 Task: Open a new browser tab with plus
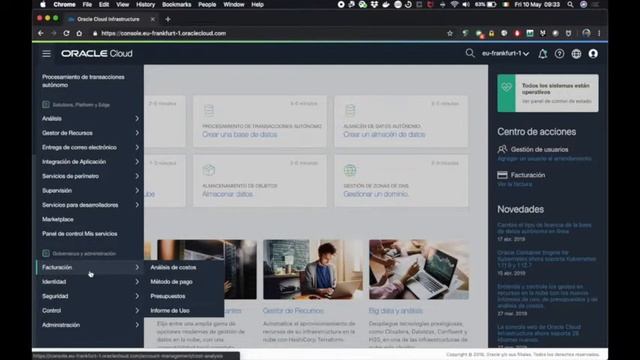click(x=168, y=19)
